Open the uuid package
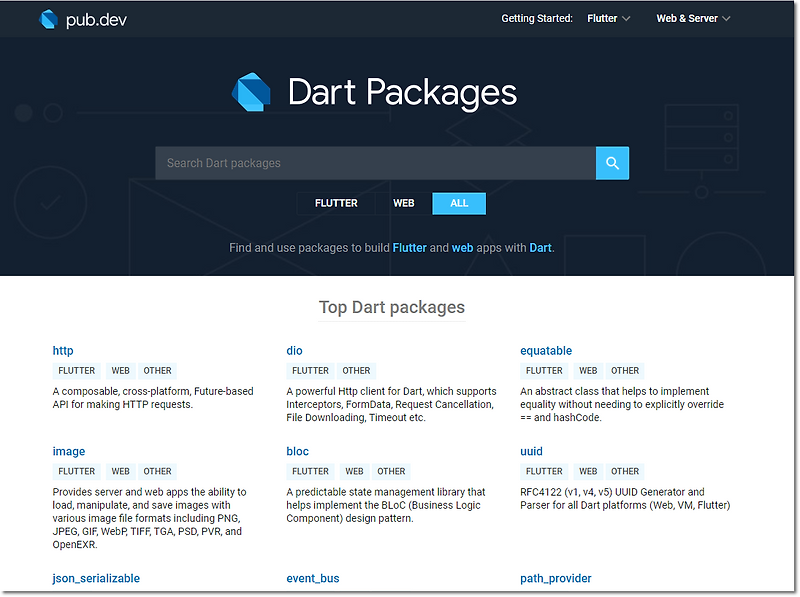Screen dimensions: 800x597 (x=531, y=451)
